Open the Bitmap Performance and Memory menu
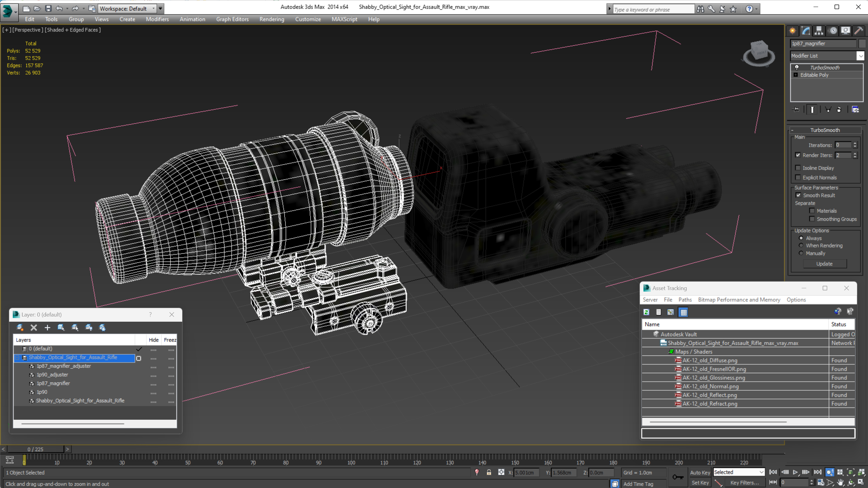The width and height of the screenshot is (868, 488). tap(739, 300)
